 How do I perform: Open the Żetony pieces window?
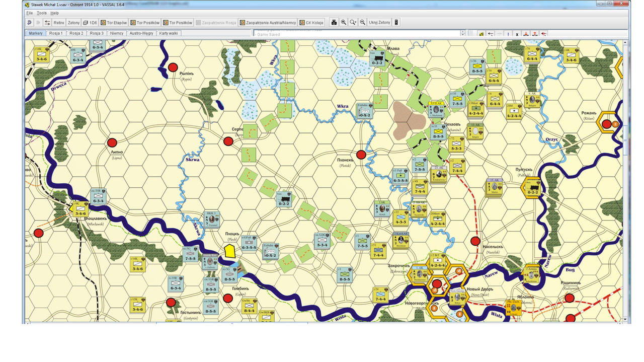coord(73,23)
